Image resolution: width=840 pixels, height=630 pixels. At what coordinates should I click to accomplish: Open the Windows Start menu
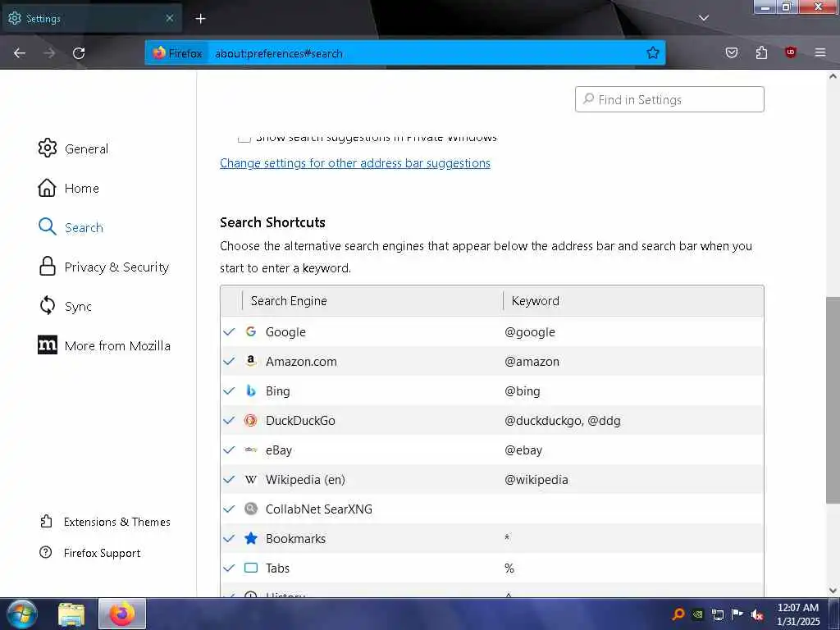click(x=21, y=614)
